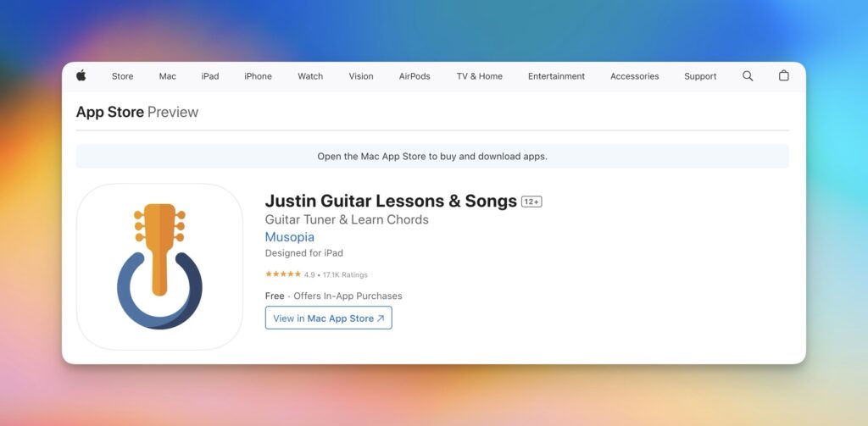868x426 pixels.
Task: Open the Vision menu item
Action: coord(361,76)
